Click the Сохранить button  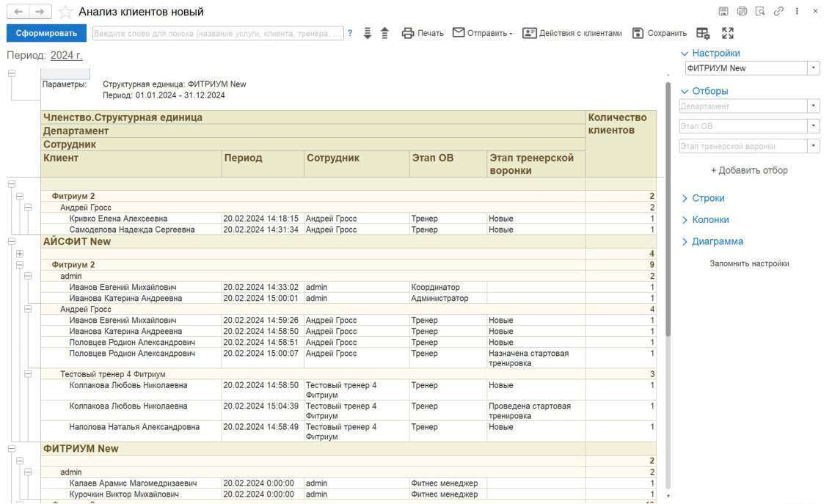pos(659,33)
